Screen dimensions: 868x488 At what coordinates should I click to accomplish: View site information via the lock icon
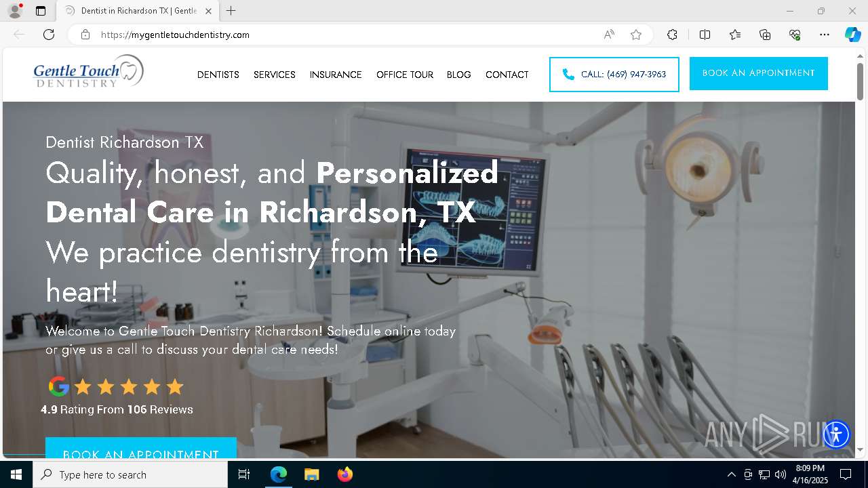85,35
